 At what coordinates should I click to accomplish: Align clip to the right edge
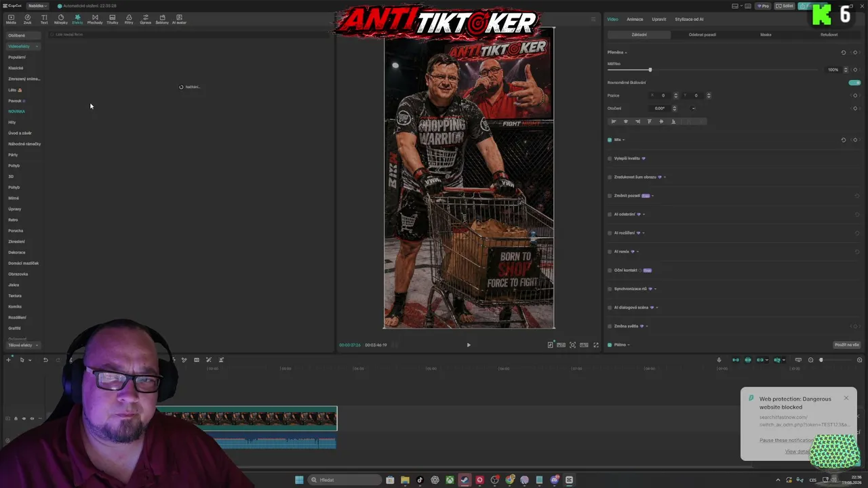tap(637, 121)
